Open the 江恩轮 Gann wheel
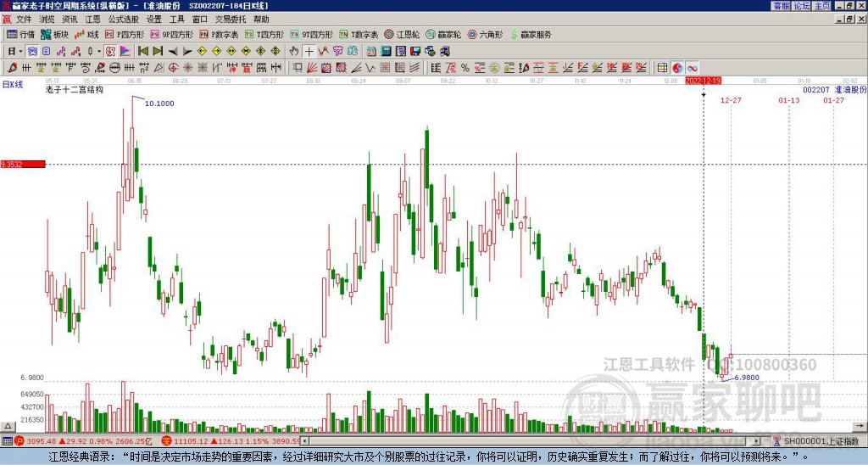The height and width of the screenshot is (465, 868). click(x=402, y=34)
